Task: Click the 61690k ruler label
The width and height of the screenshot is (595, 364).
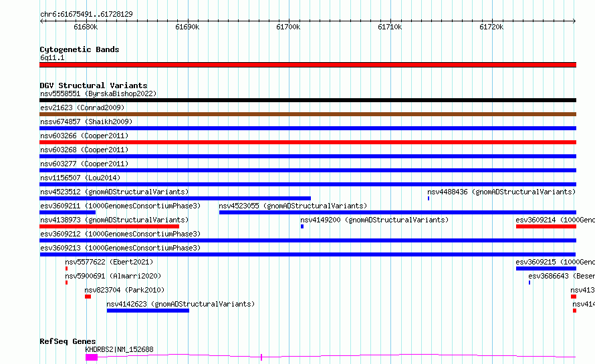Action: pyautogui.click(x=187, y=27)
